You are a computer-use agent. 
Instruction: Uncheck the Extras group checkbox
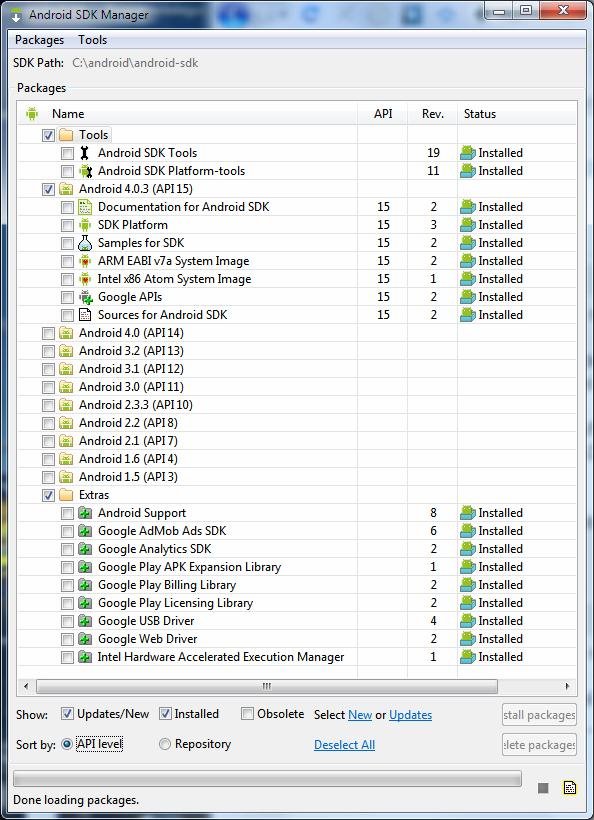click(x=48, y=495)
